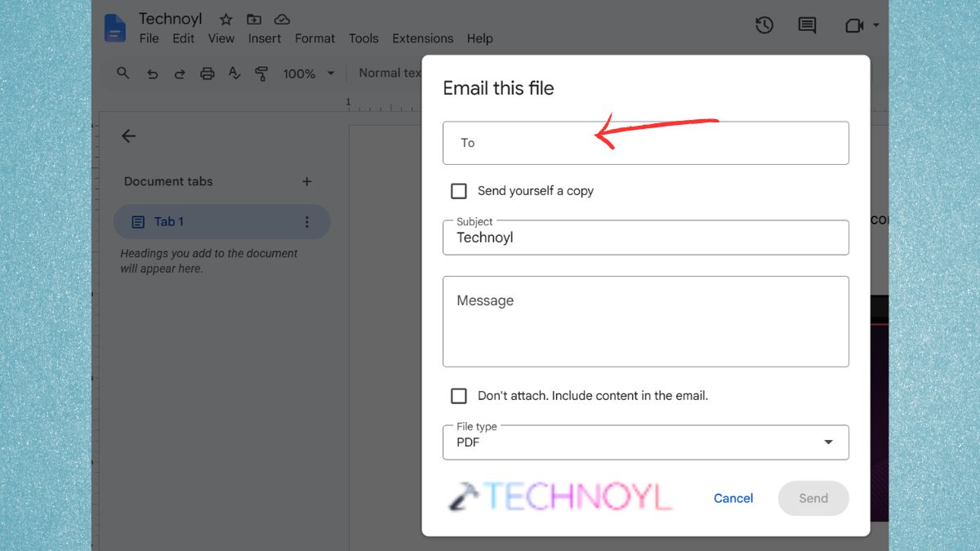The image size is (980, 551).
Task: Click the paint format roller icon
Action: click(x=261, y=73)
